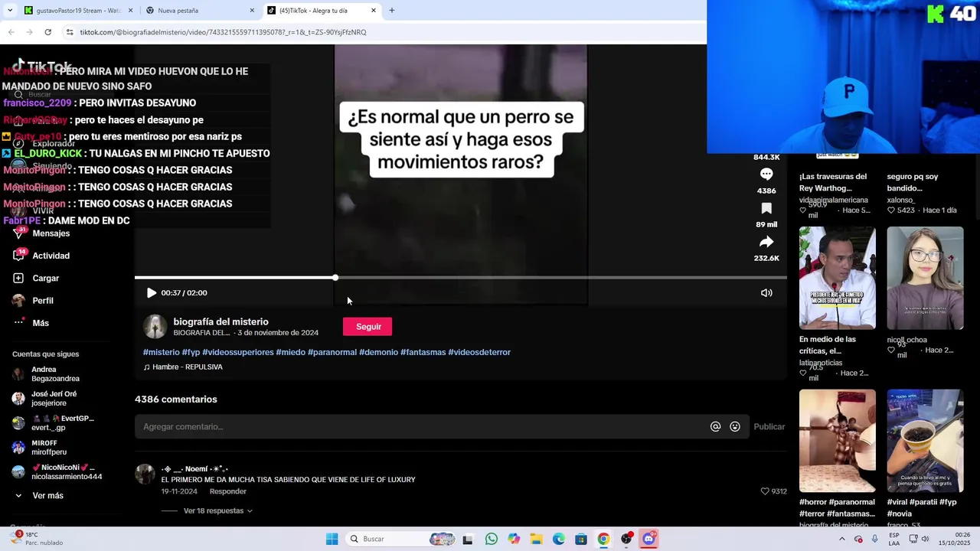Open the #misterio hashtag
The image size is (980, 551).
[161, 352]
